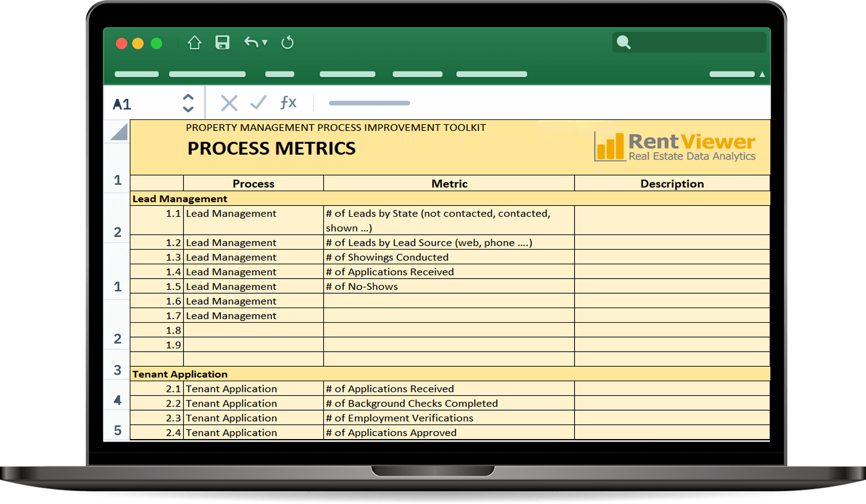Viewport: 866px width, 504px height.
Task: Open the Undo history dropdown arrow
Action: click(265, 42)
